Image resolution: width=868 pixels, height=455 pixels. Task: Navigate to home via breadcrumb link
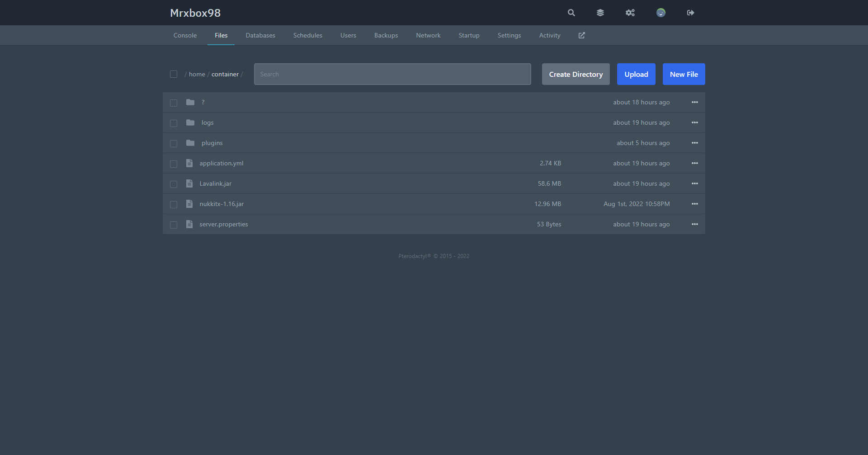197,74
